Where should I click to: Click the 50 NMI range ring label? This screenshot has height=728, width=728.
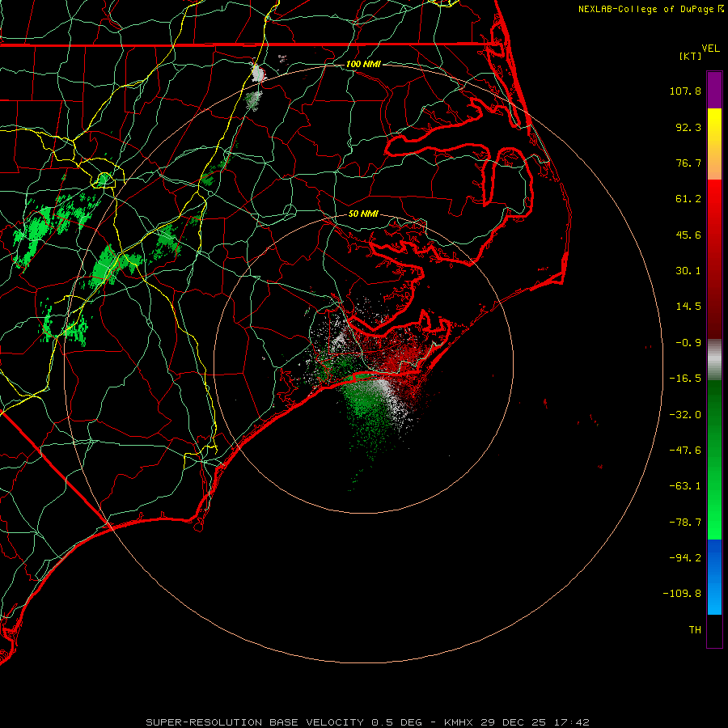363,214
